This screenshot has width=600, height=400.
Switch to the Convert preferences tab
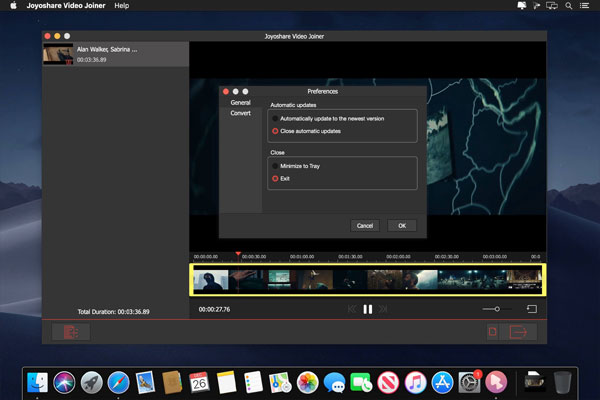pos(241,113)
